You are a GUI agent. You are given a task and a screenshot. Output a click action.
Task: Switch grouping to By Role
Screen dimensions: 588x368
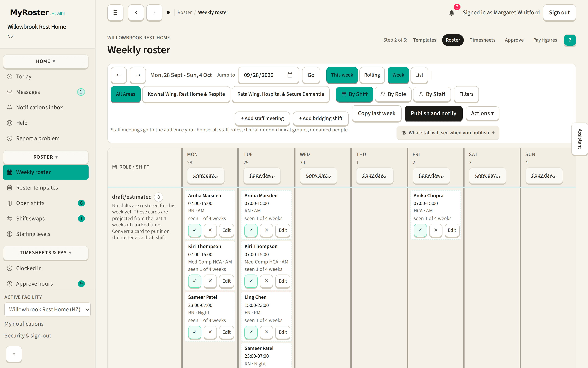click(x=393, y=94)
